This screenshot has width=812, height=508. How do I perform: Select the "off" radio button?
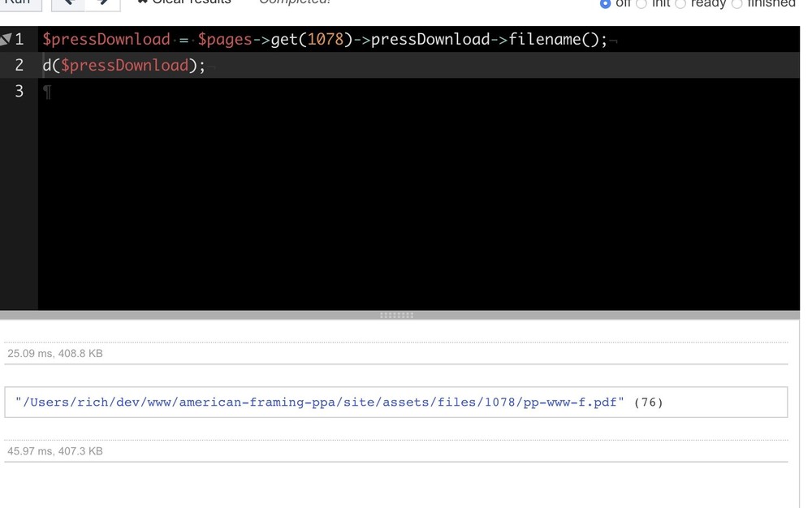[x=604, y=4]
